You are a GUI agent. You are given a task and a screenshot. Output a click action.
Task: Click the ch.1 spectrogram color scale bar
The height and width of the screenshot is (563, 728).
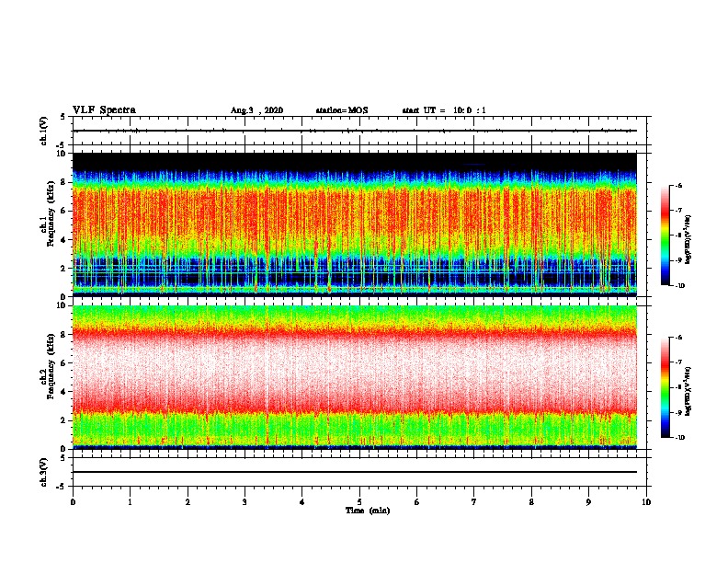pos(665,236)
